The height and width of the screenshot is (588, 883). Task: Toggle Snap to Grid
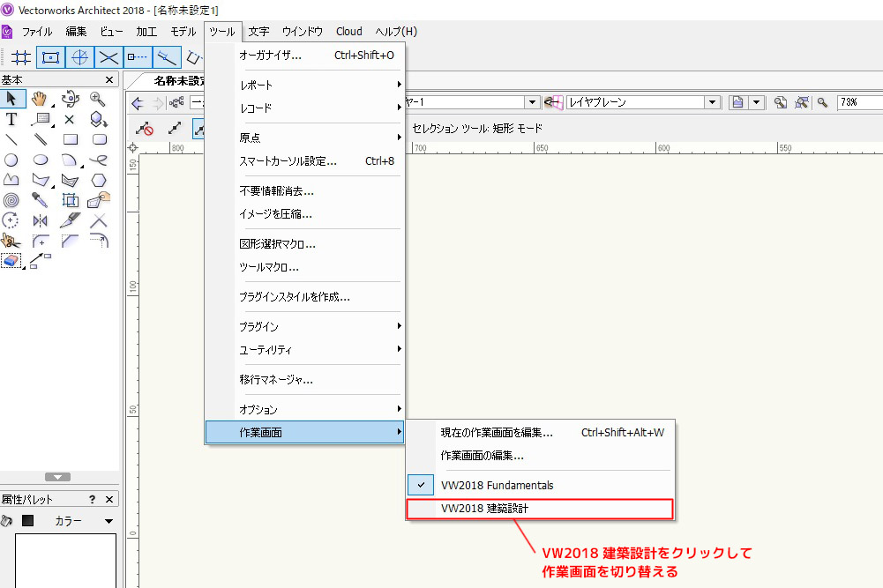click(21, 57)
